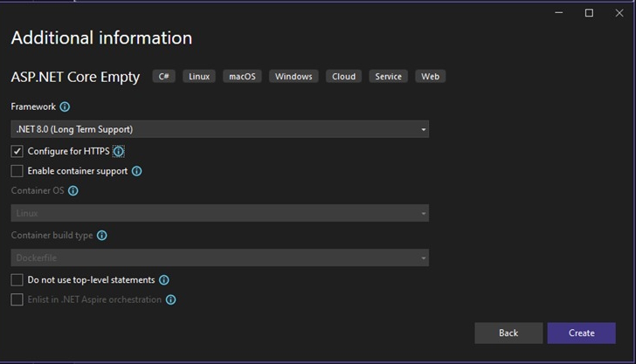Click the Container OS info icon

[x=73, y=190]
